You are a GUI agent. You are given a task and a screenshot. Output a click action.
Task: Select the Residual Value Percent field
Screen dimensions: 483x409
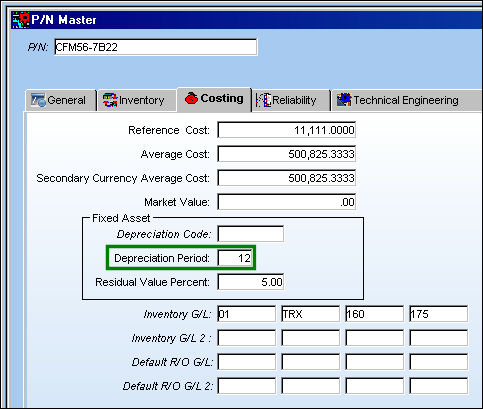tap(251, 282)
